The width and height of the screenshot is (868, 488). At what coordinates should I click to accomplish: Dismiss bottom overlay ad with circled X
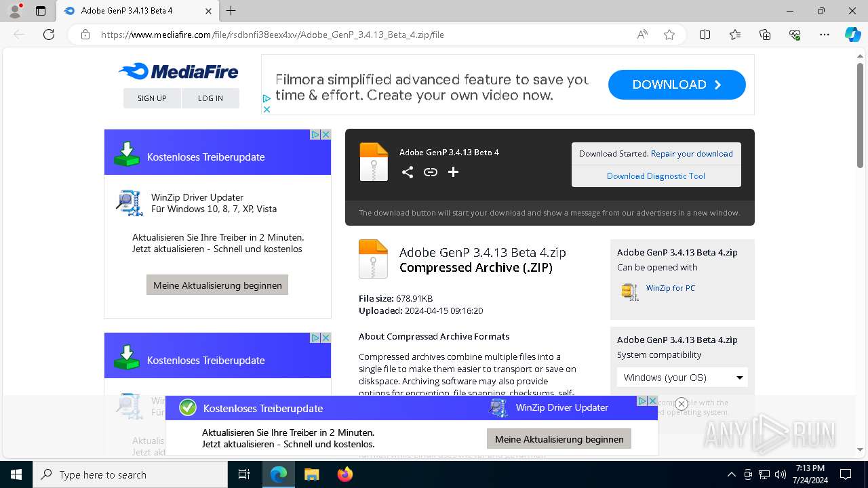tap(682, 404)
